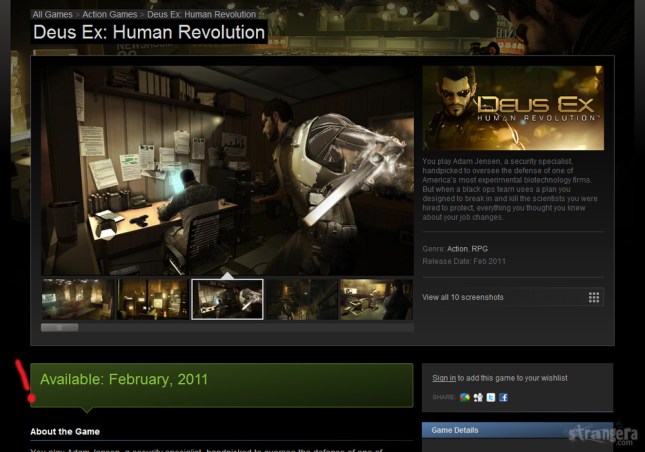Open the RPG genre link

point(479,249)
